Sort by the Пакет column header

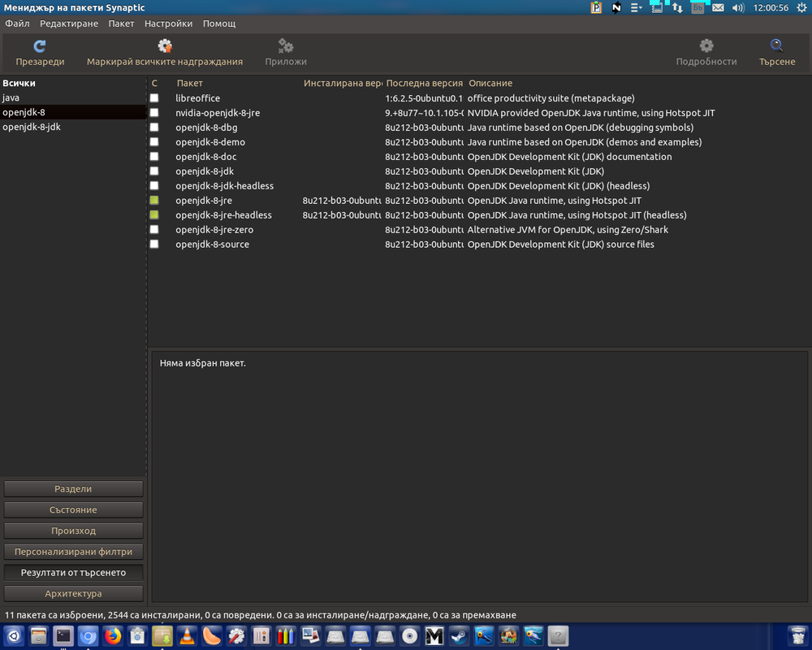point(238,83)
